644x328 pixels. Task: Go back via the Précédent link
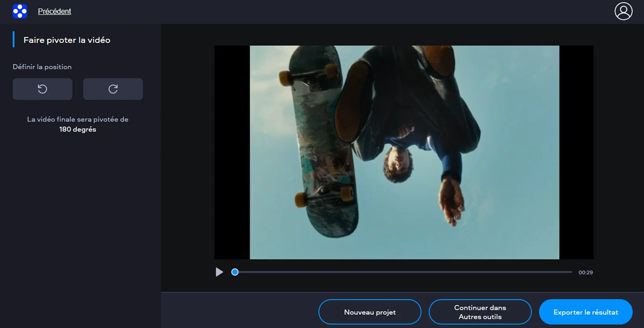54,11
